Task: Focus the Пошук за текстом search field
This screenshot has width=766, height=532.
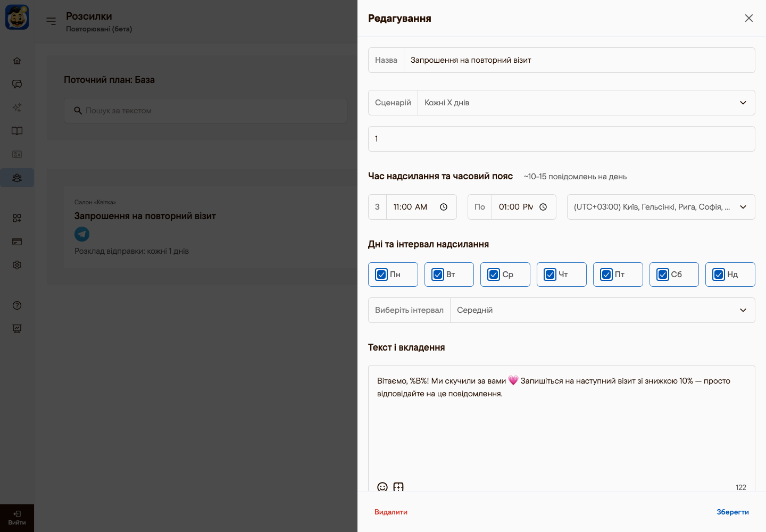Action: (x=206, y=111)
